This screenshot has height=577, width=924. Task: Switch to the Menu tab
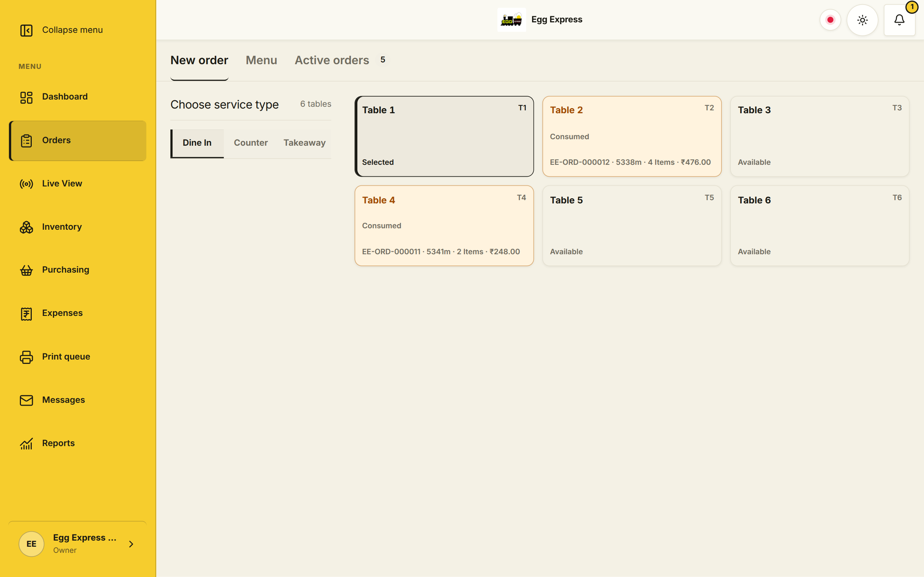pos(261,60)
